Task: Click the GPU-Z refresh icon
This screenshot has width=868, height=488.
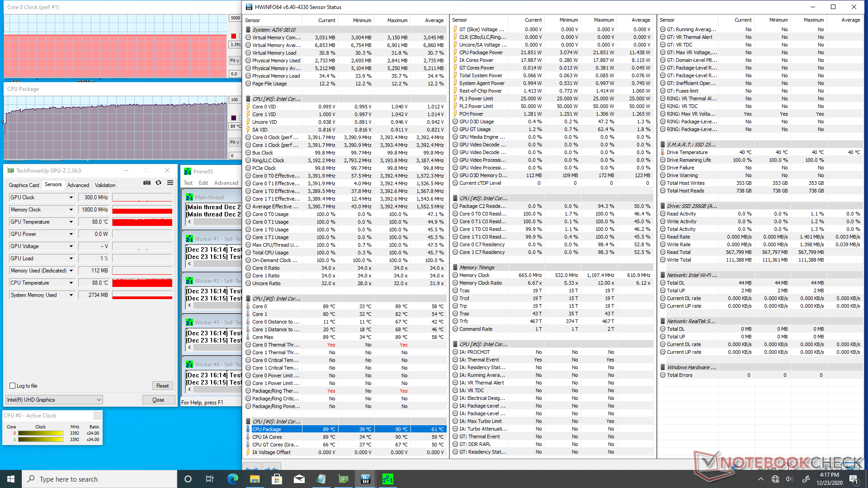Action: (159, 183)
